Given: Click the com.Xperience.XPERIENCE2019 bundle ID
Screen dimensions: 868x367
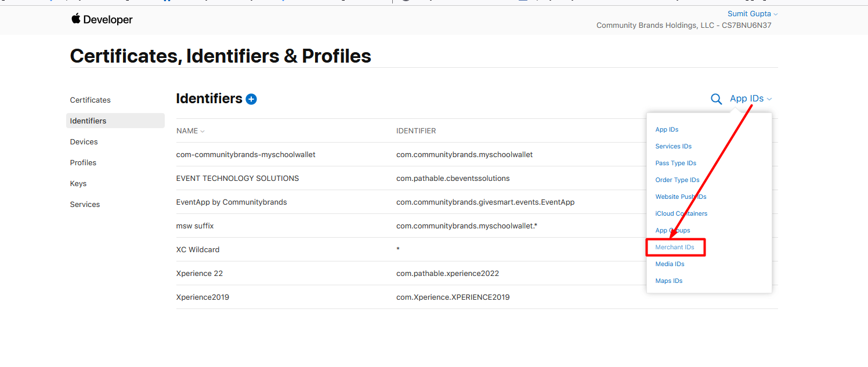Looking at the screenshot, I should pos(453,297).
